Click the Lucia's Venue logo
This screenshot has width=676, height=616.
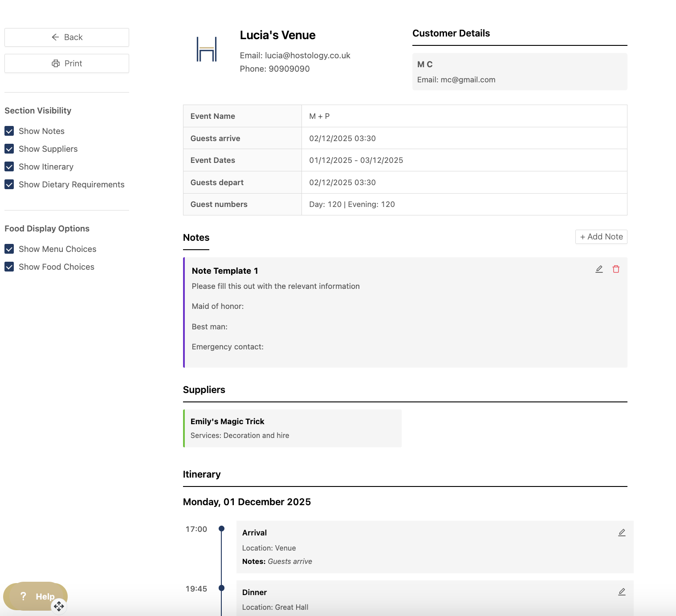pos(207,49)
